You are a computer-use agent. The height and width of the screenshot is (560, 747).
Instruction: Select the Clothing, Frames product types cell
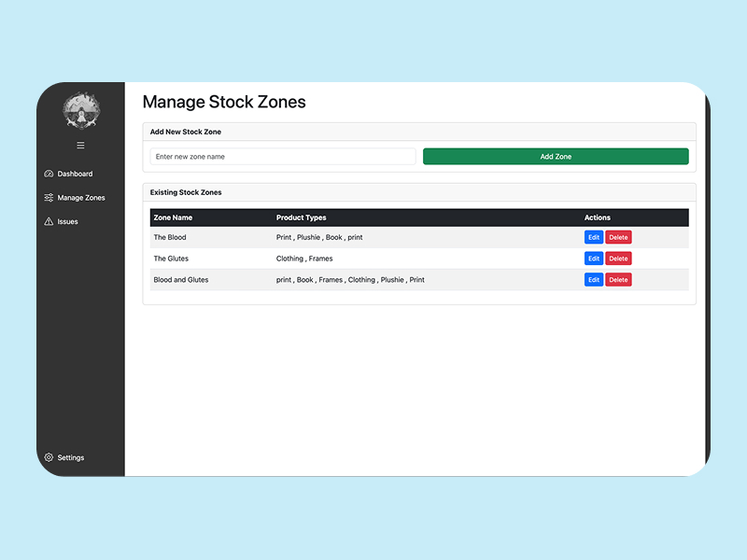[304, 259]
